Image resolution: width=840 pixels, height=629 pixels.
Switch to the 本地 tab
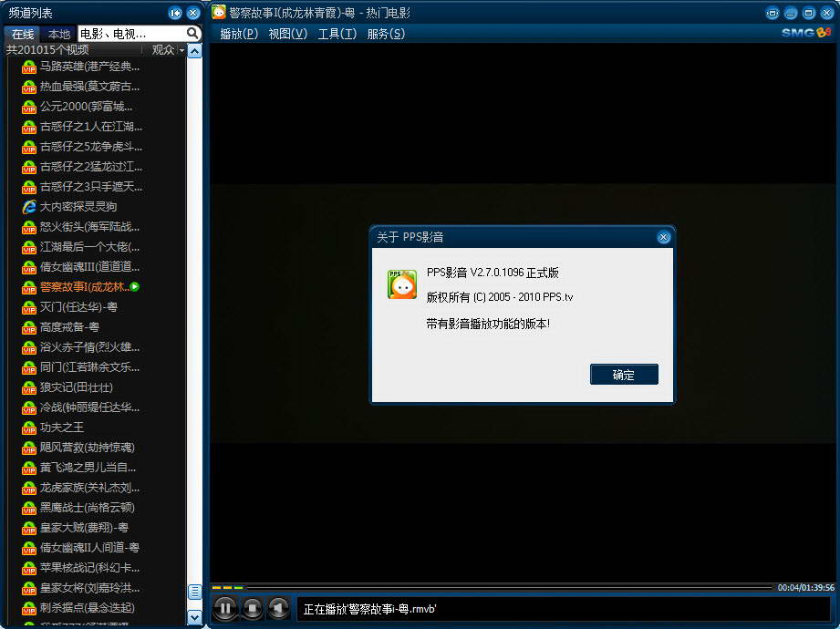59,34
